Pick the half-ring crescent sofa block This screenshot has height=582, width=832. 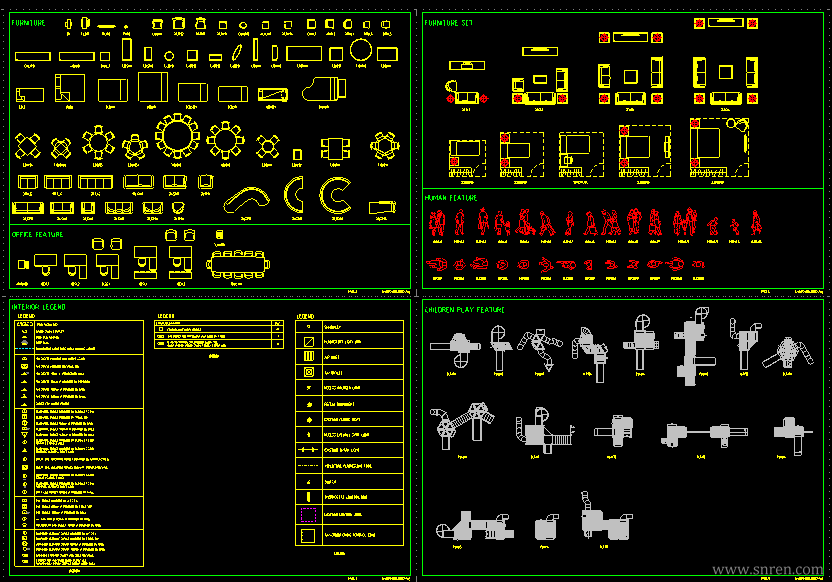[x=294, y=195]
